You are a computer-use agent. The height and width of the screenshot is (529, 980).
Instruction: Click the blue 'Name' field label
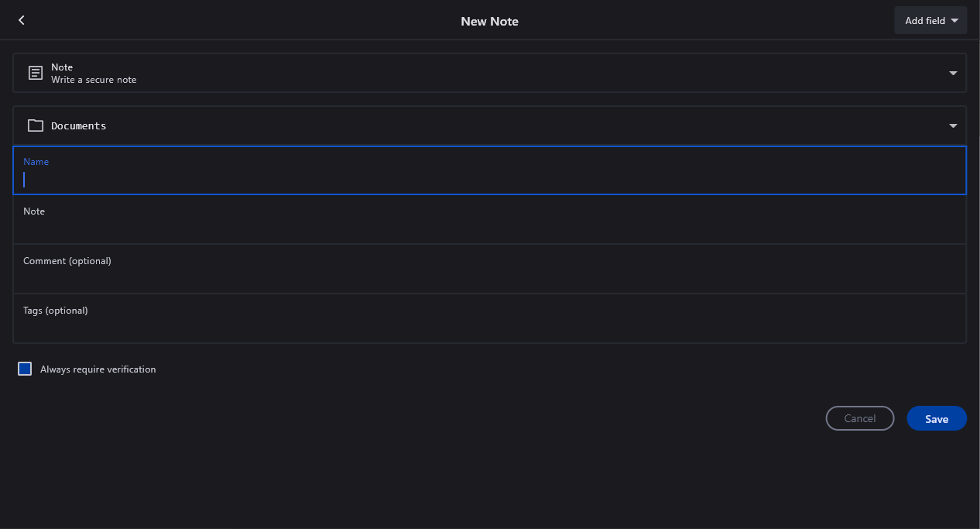coord(36,162)
